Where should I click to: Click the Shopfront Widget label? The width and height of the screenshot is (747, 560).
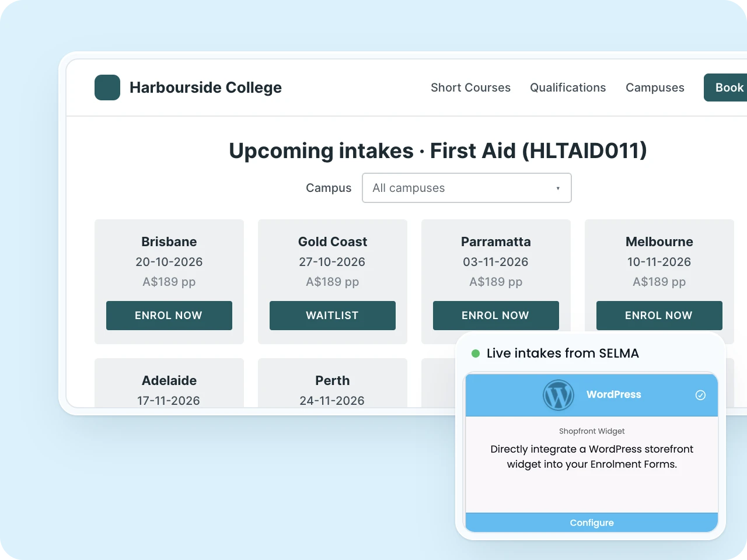[592, 431]
